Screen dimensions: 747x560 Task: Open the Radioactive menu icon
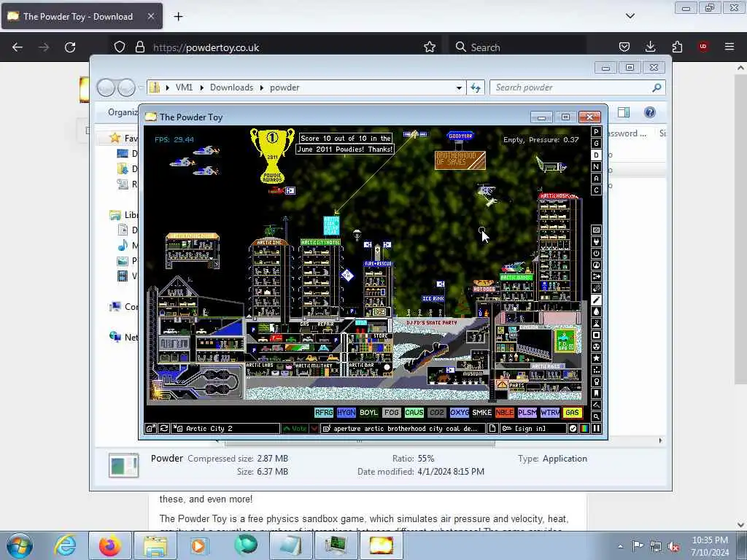tap(596, 346)
